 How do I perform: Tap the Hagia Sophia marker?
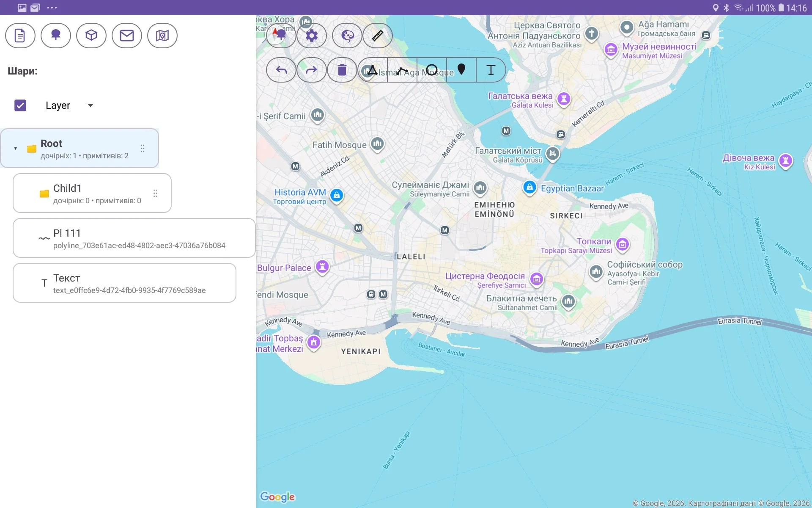click(596, 272)
